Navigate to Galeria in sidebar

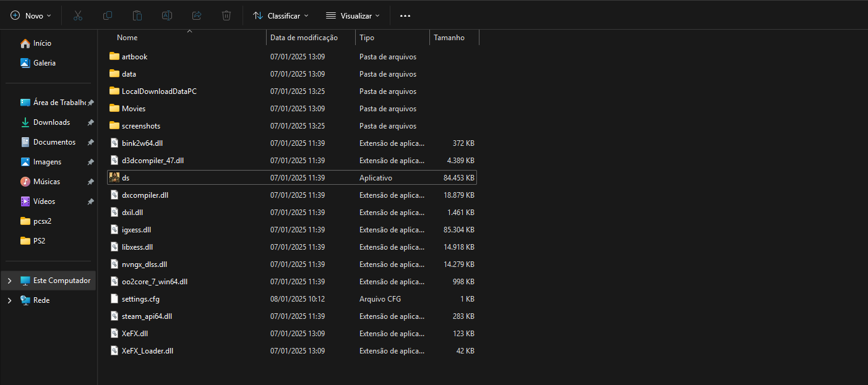(44, 63)
